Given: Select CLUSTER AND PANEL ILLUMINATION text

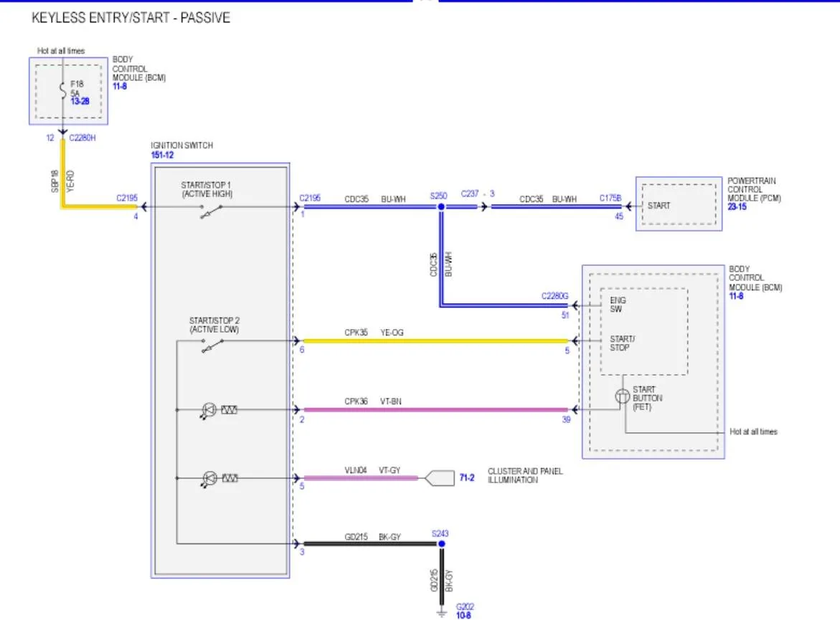Looking at the screenshot, I should click(x=525, y=475).
